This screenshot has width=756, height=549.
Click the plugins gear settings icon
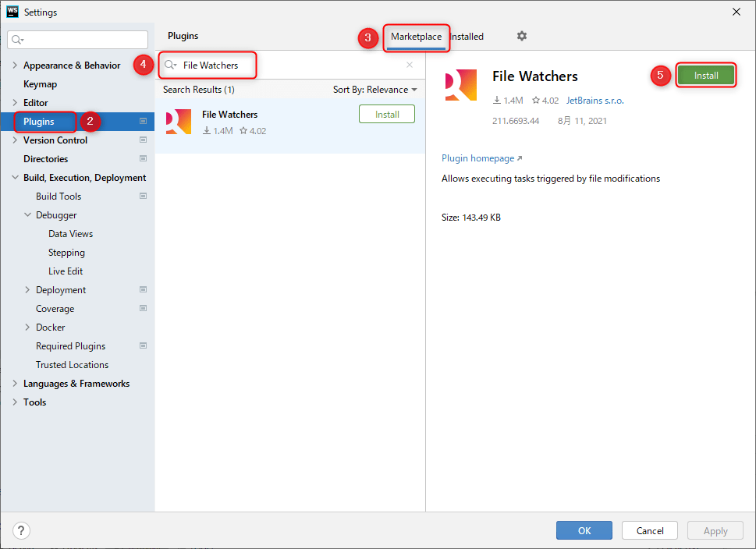(x=522, y=36)
